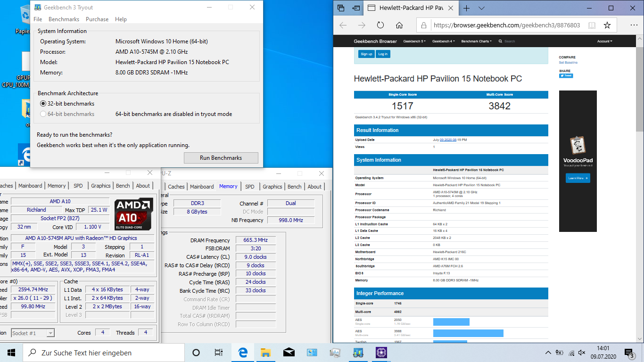Viewport: 644px width, 362px height.
Task: Select the Papierkorb recycle bin desktop icon
Action: tap(24, 19)
